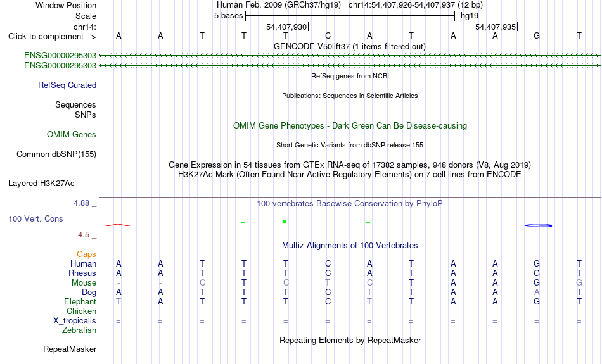Click the red PhyloP conservation mark
Screen dimensions: 602x364
[x=118, y=225]
